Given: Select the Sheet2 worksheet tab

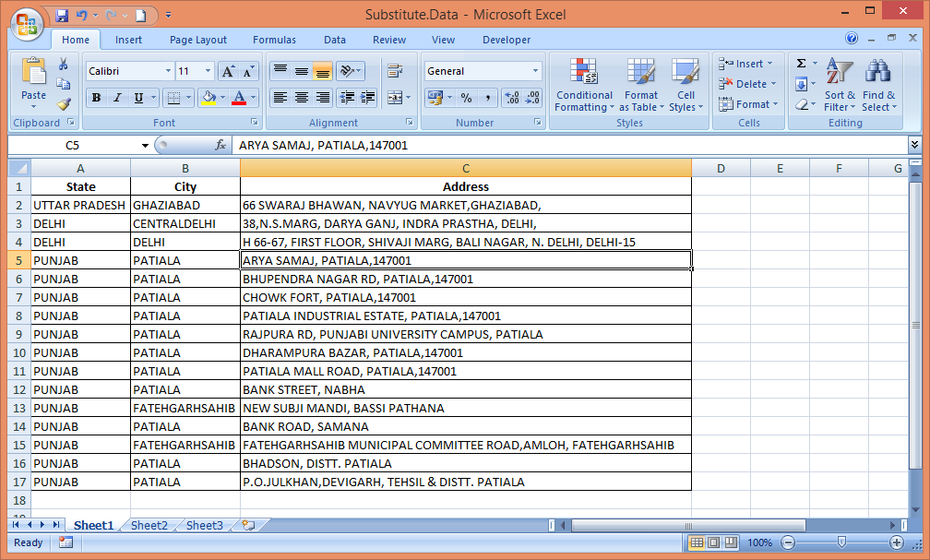Looking at the screenshot, I should tap(148, 525).
